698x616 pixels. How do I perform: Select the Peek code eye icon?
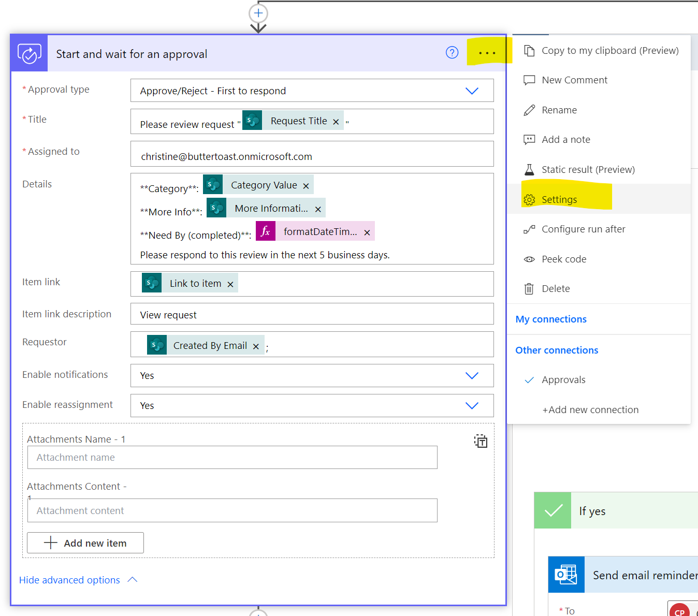[529, 259]
